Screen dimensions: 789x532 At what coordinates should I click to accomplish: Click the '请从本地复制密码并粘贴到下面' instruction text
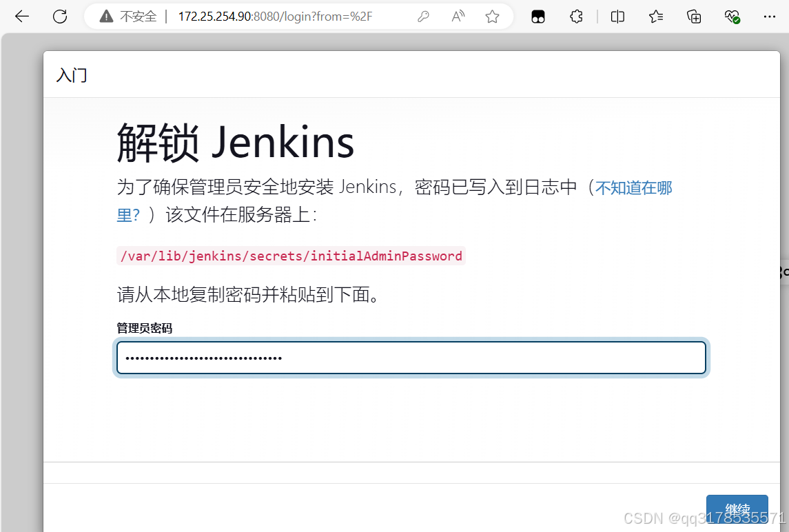(x=248, y=294)
